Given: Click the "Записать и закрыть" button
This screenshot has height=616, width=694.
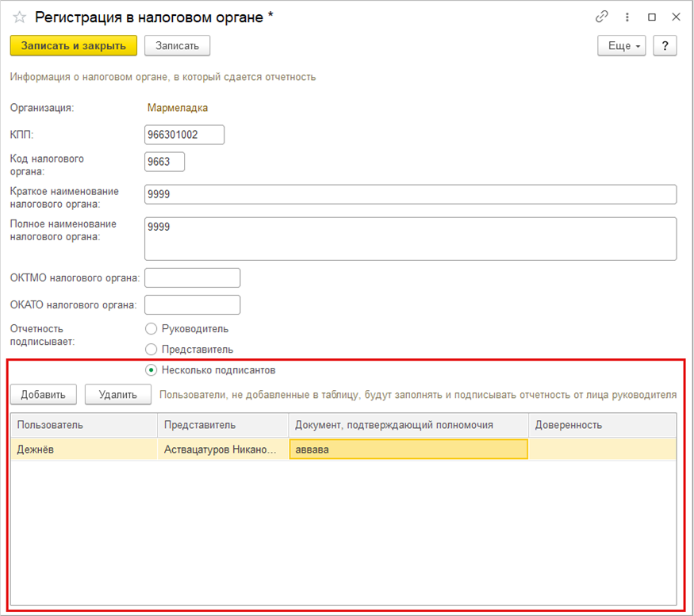Looking at the screenshot, I should pos(74,45).
